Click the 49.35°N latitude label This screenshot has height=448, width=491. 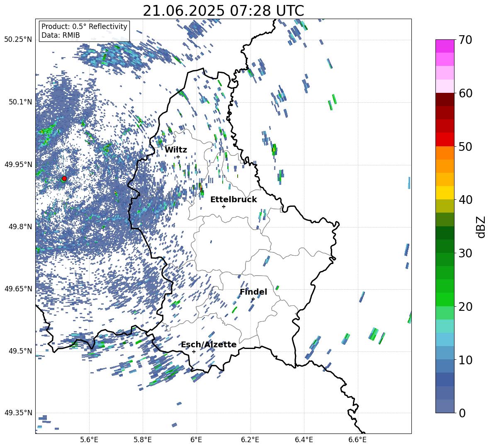click(18, 413)
